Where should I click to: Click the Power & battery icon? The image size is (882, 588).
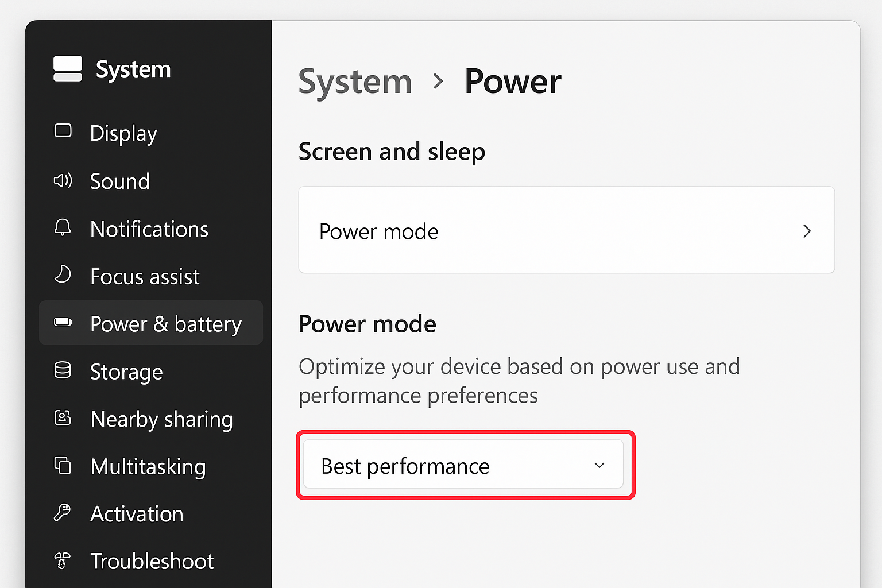pos(62,323)
